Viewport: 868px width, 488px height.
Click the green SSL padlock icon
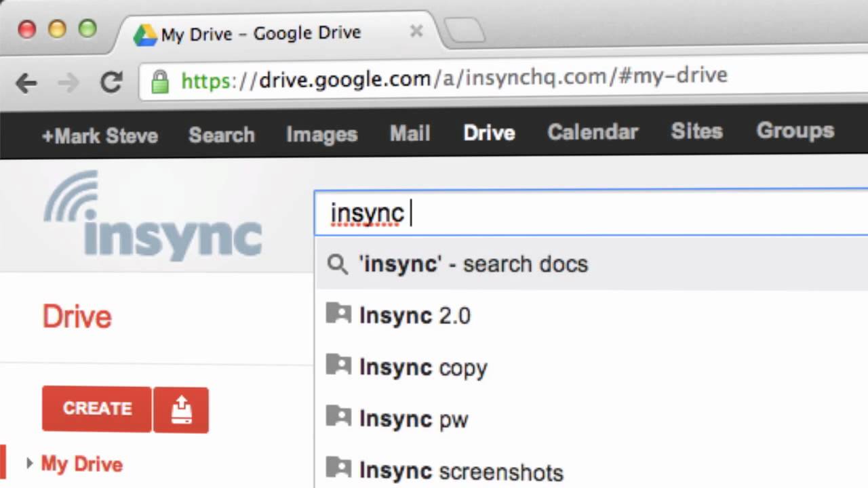(160, 82)
